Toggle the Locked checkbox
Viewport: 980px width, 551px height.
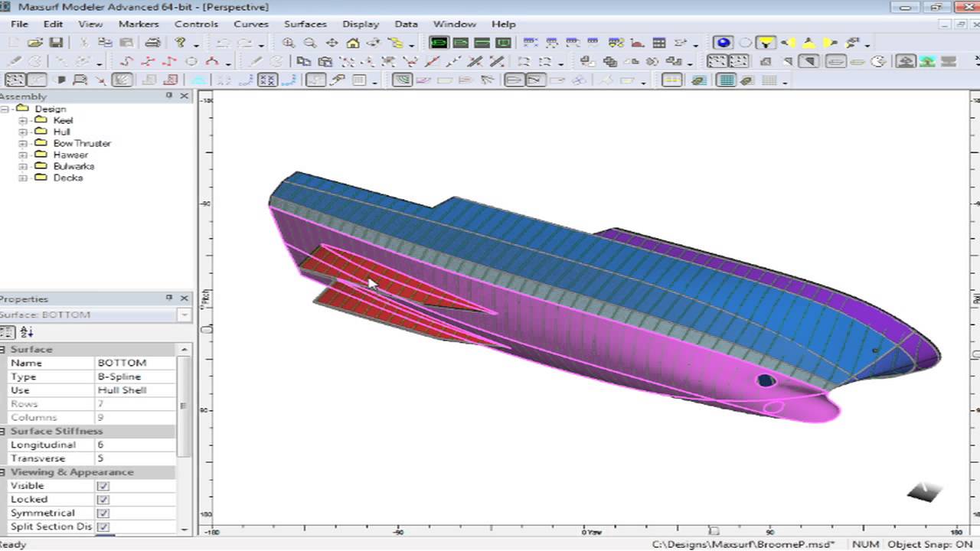click(103, 500)
